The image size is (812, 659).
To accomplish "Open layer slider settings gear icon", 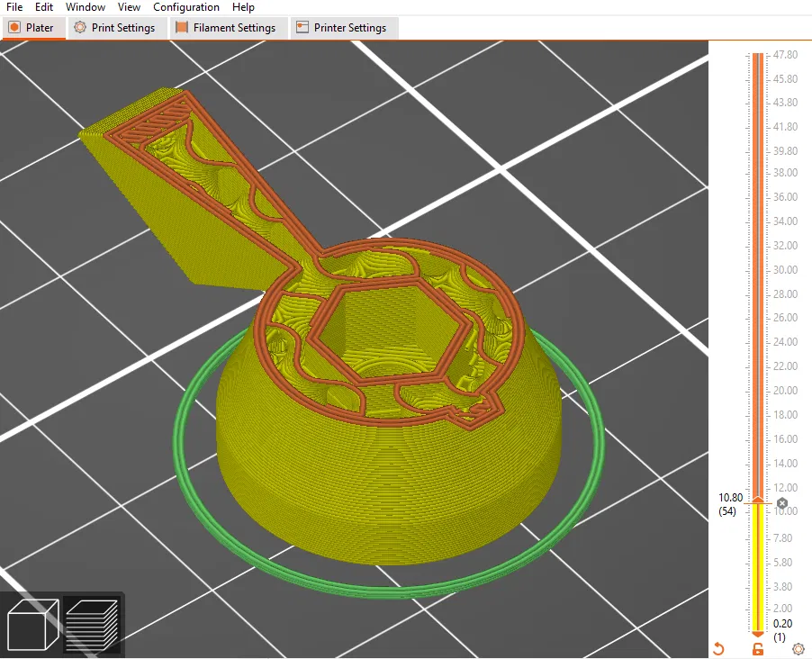I will pos(798,648).
